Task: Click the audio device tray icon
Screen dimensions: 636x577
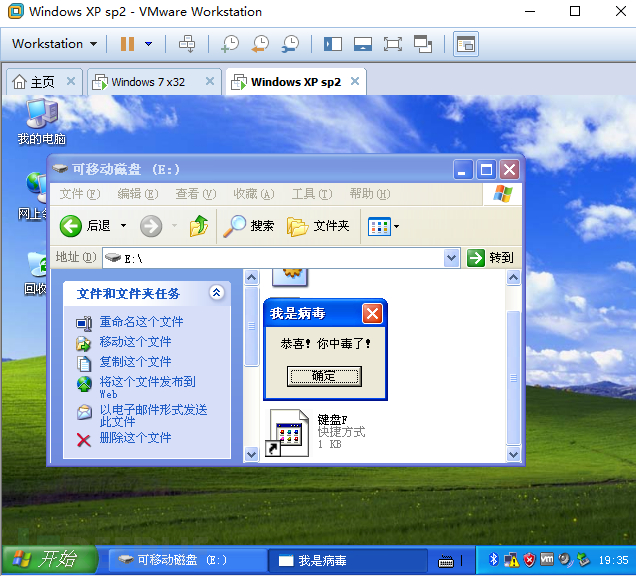Action: [x=565, y=560]
